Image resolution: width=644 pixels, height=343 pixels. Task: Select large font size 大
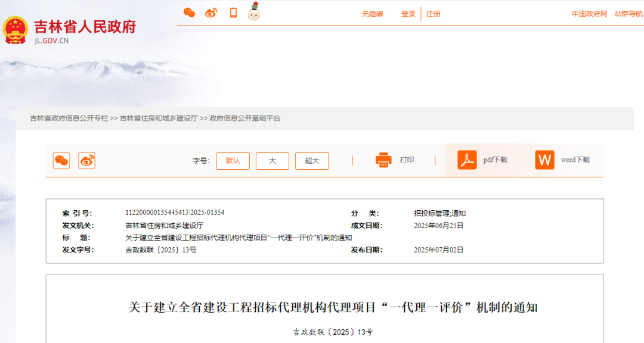[273, 161]
